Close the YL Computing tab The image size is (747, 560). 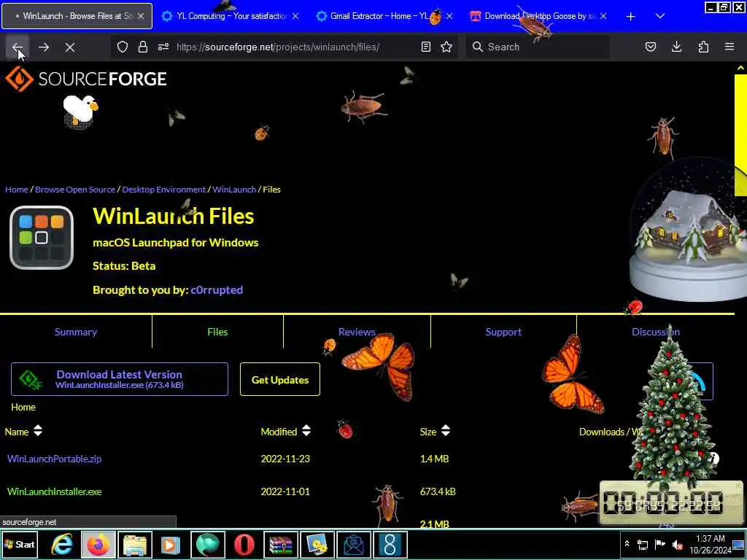pos(295,16)
